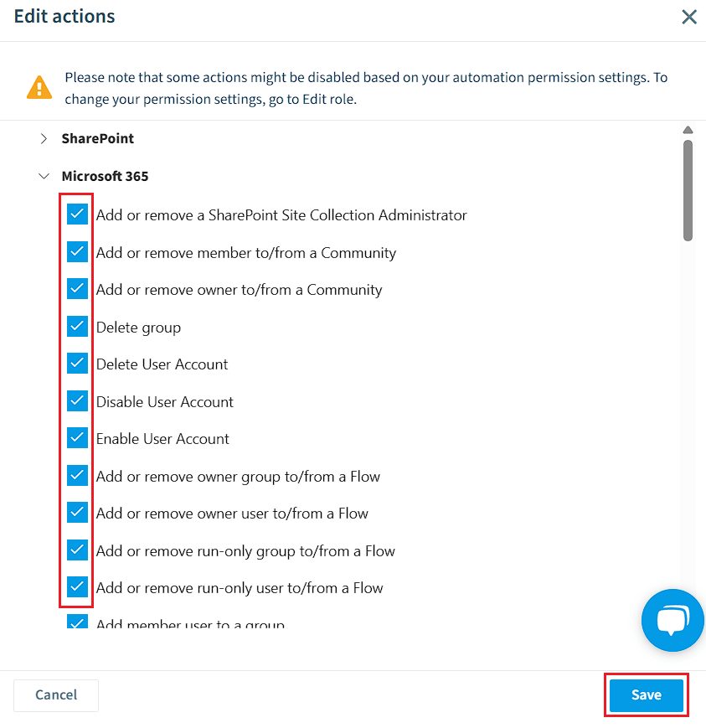Expand the SharePoint section chevron

[44, 138]
